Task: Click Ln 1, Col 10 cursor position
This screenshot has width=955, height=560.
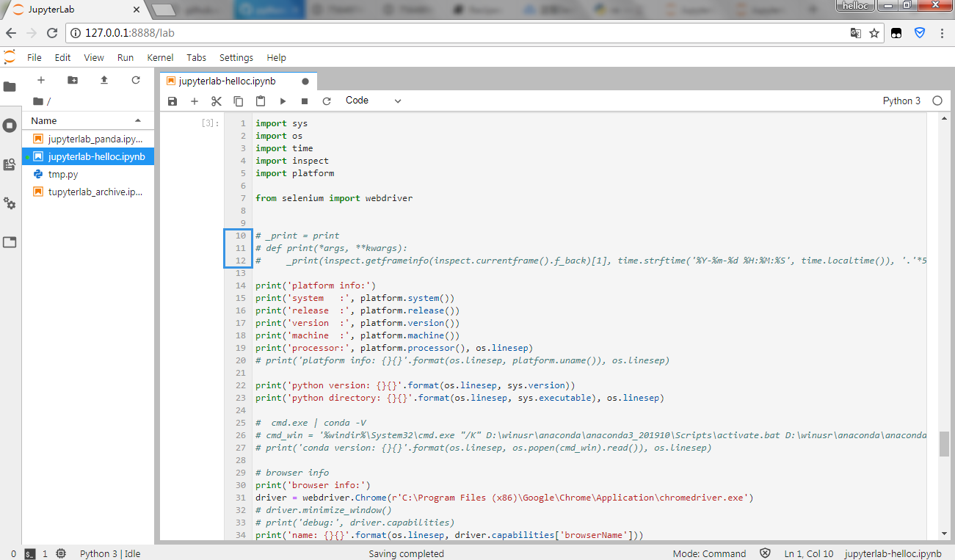Action: [809, 553]
